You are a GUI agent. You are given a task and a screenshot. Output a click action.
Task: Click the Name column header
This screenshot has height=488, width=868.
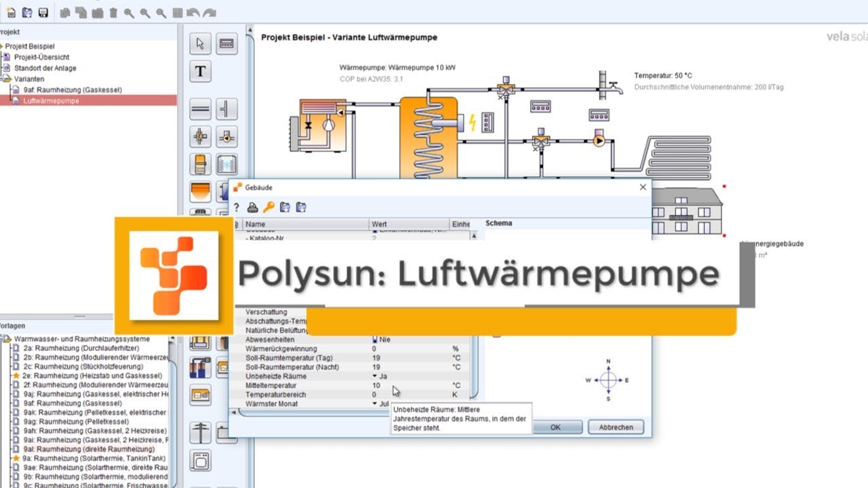coord(306,224)
